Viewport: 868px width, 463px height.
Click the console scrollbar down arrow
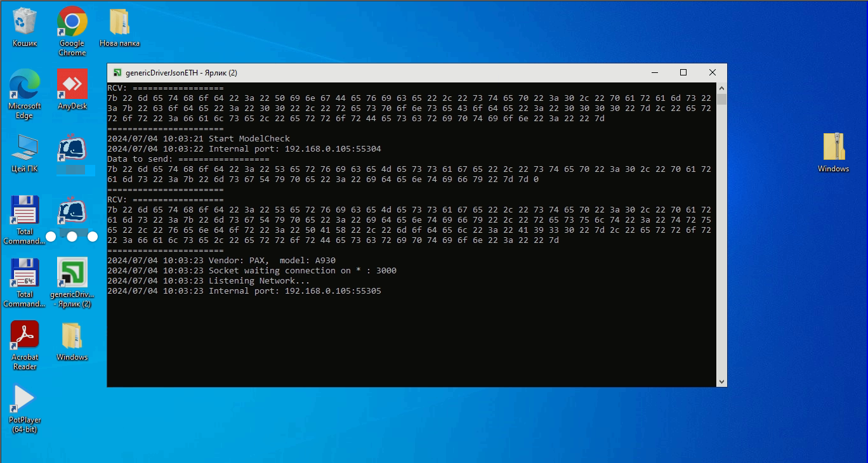coord(721,381)
